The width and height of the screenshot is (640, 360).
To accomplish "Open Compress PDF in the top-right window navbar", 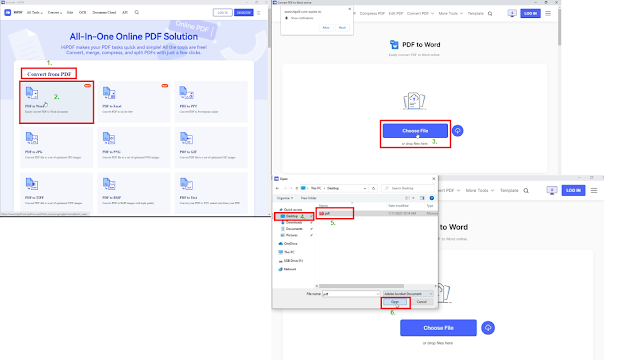I will [x=372, y=13].
